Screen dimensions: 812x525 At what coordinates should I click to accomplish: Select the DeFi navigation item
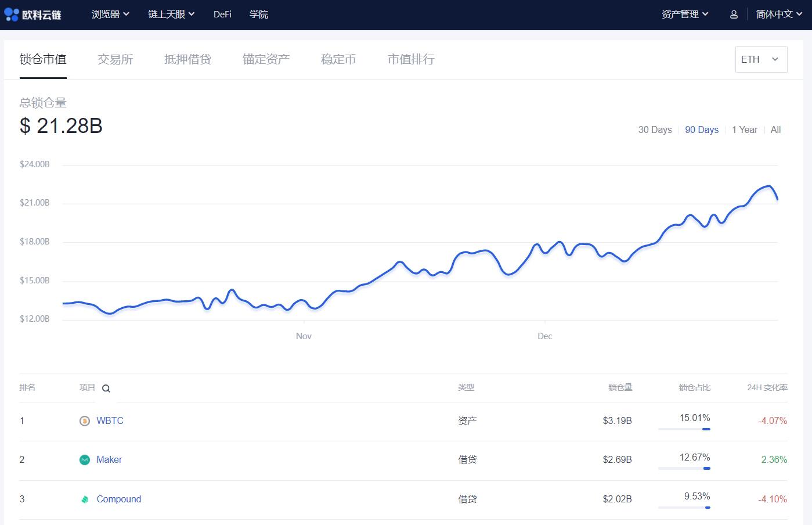(x=222, y=14)
